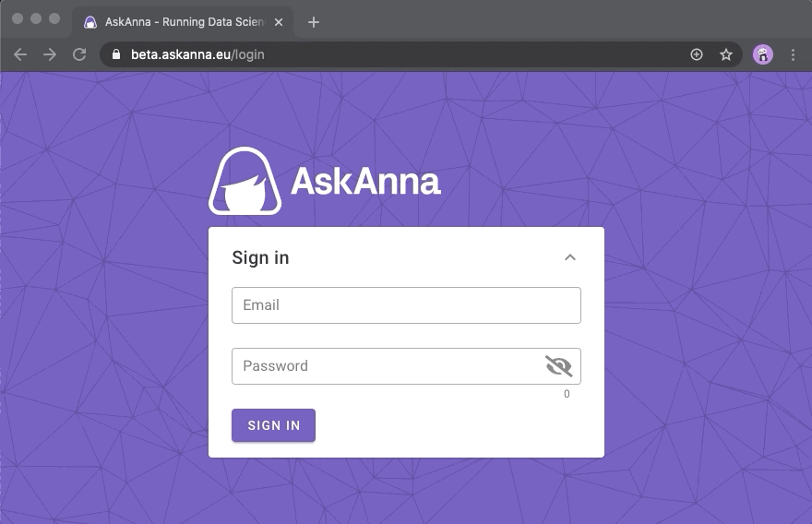Open the Chrome three-dot menu
Image resolution: width=812 pixels, height=524 pixels.
793,54
